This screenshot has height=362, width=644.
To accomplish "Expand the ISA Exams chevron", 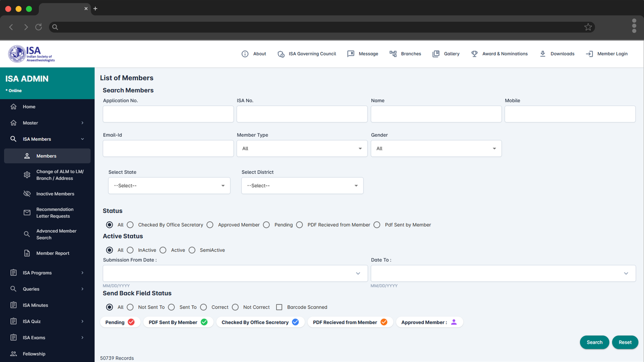I will coord(83,337).
